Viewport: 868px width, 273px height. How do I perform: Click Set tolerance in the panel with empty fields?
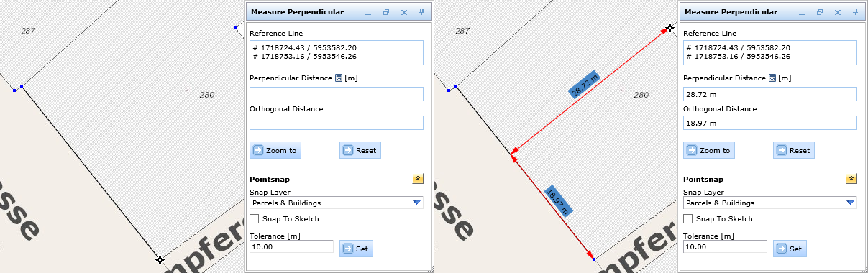(356, 249)
